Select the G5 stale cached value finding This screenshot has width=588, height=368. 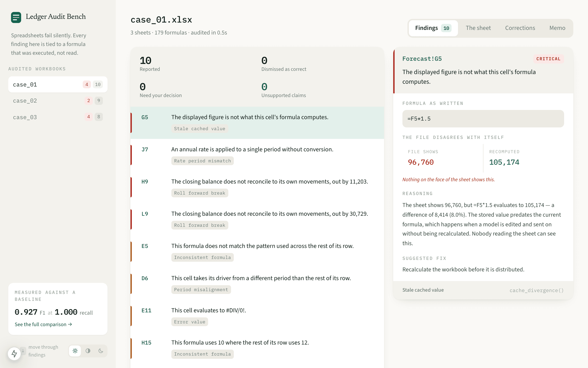[257, 123]
